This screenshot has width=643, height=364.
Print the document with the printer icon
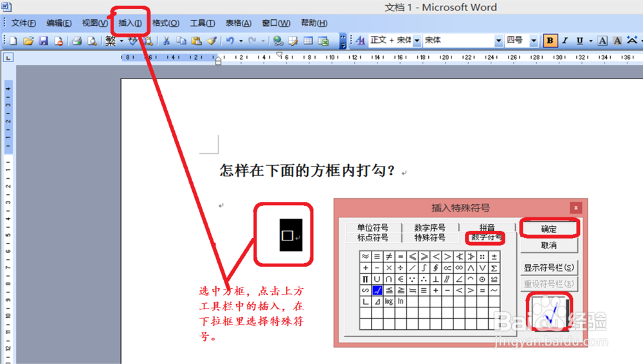[x=77, y=41]
